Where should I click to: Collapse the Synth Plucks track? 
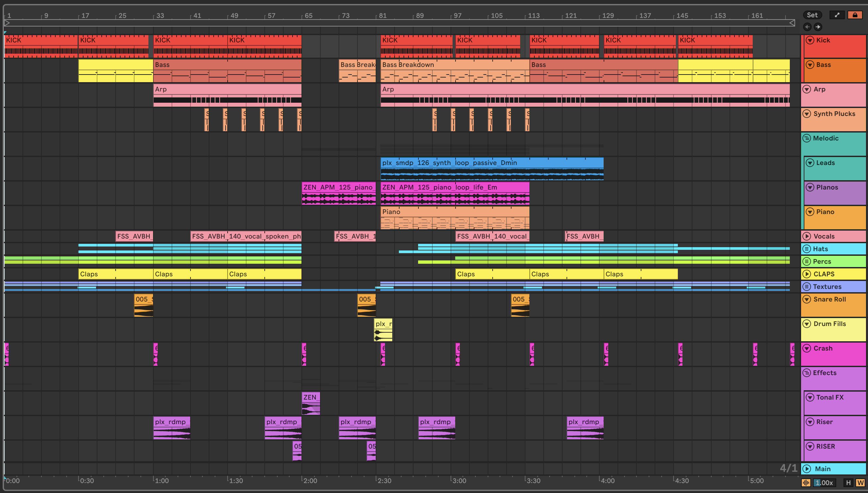[807, 114]
